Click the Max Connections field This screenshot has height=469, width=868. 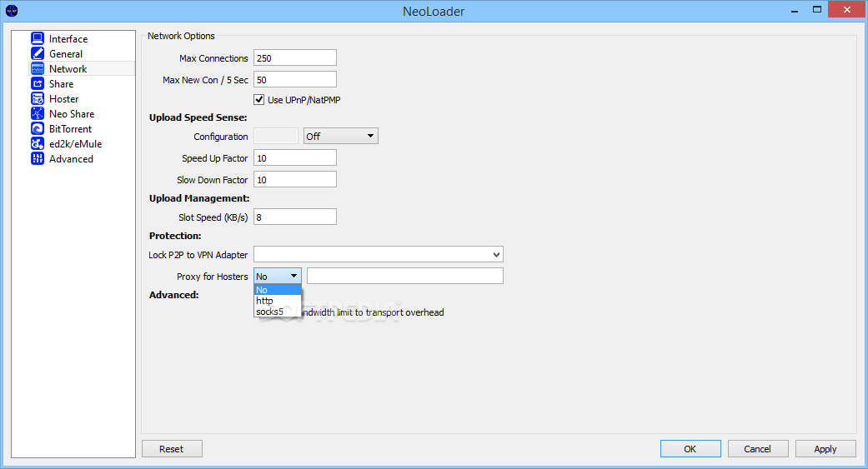(x=295, y=57)
